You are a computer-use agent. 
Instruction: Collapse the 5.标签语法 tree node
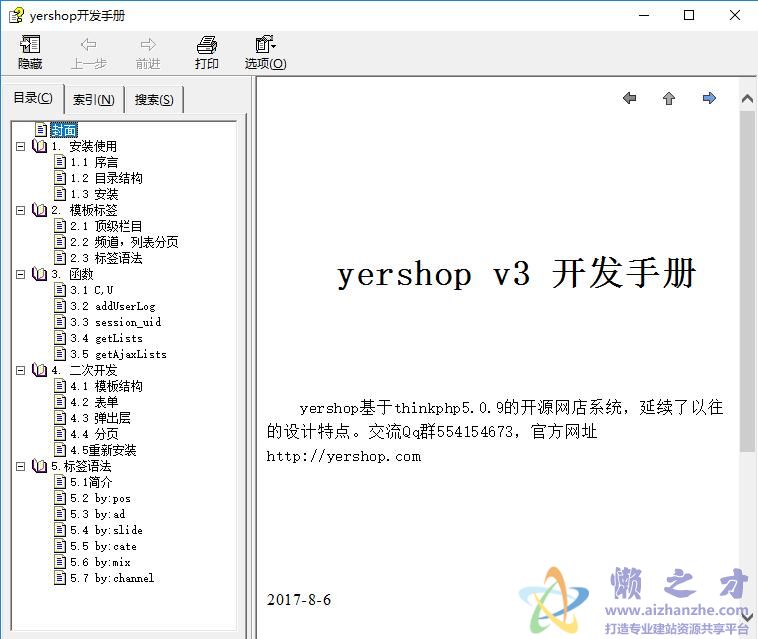[20, 466]
